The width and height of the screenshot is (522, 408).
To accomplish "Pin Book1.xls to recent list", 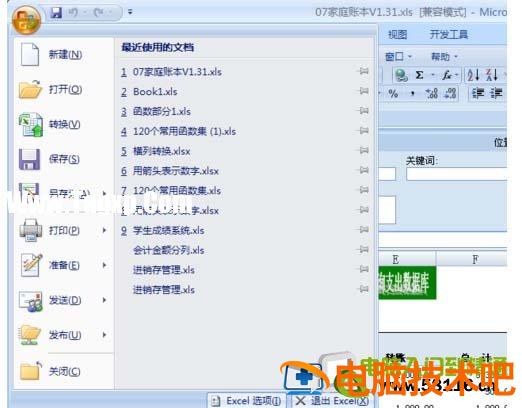I will tap(363, 91).
